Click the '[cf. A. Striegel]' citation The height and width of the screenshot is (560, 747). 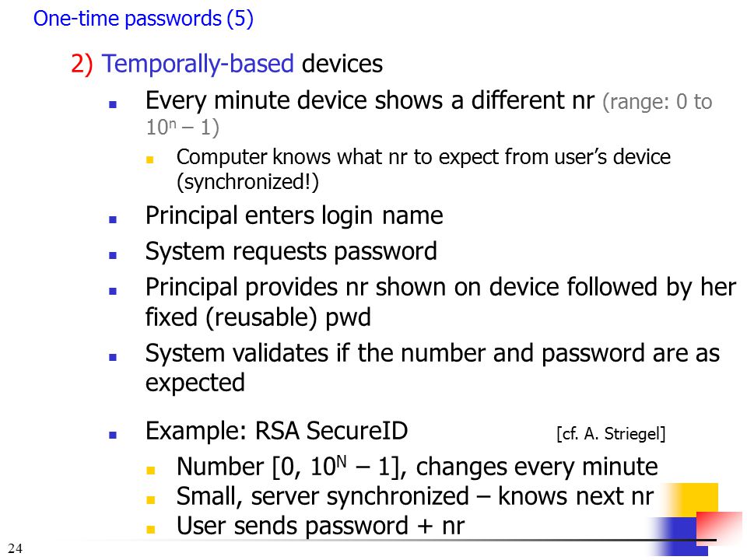tap(611, 434)
